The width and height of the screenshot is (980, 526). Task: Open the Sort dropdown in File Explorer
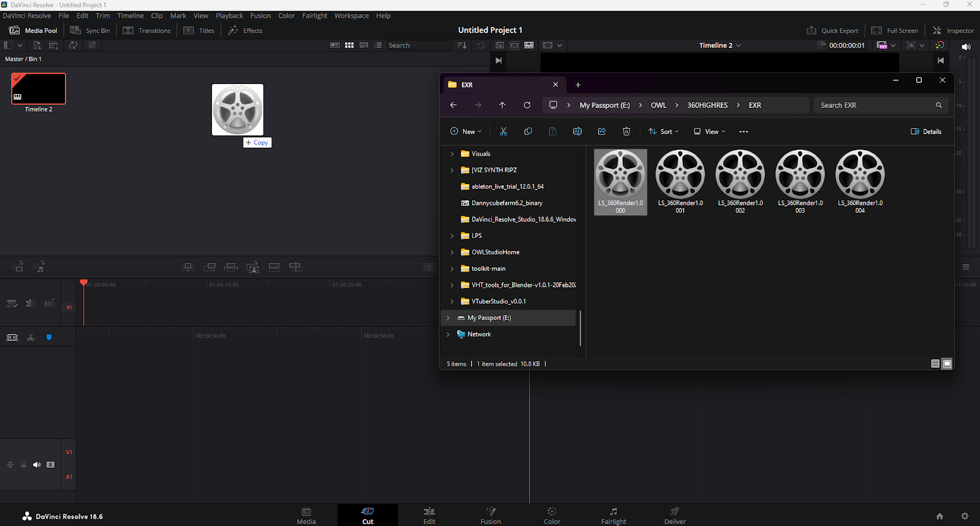click(x=663, y=132)
